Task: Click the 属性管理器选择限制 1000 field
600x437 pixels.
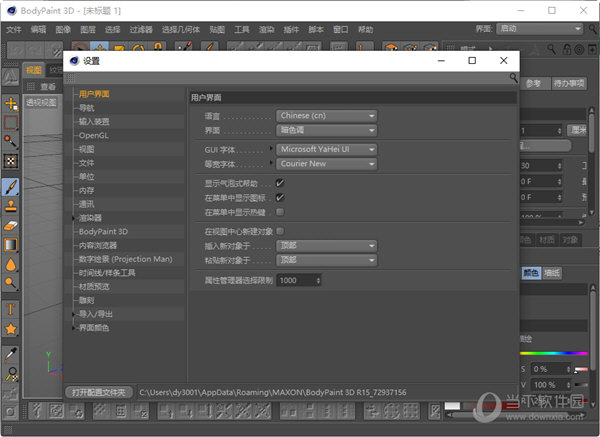Action: pyautogui.click(x=298, y=280)
